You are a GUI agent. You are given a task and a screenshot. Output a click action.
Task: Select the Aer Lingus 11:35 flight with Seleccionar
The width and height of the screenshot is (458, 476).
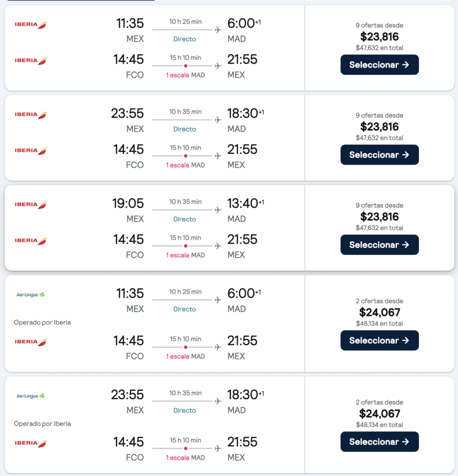[x=379, y=340]
